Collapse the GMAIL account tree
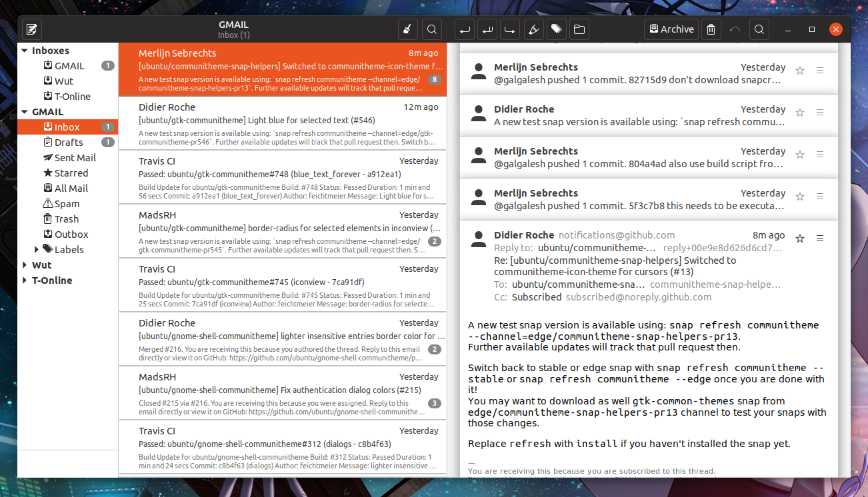The width and height of the screenshot is (868, 497). [25, 112]
